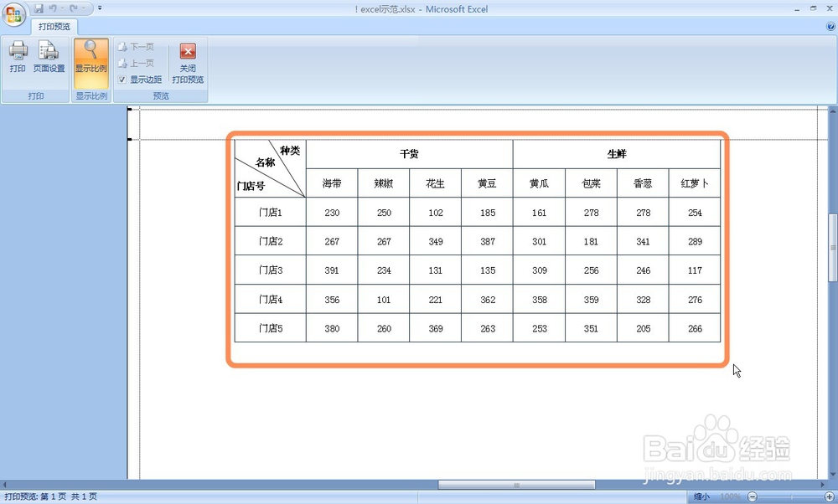
Task: Click the horizontal scrollbar right arrow
Action: 823,485
